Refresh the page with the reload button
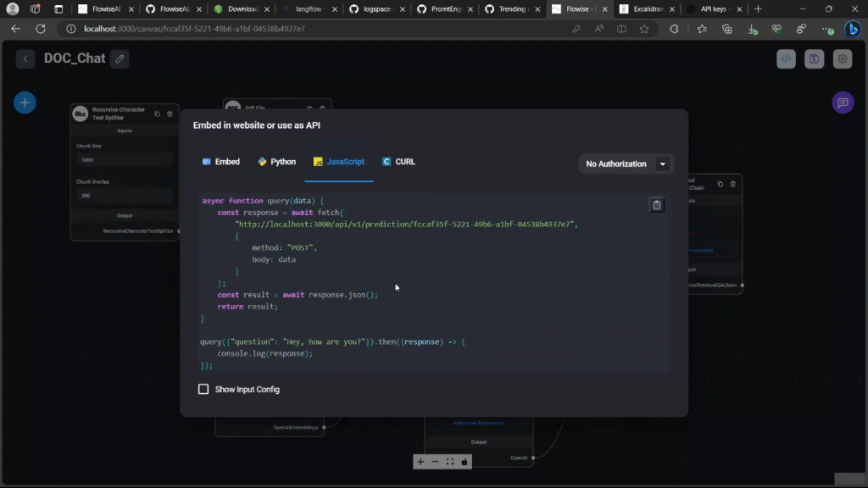The height and width of the screenshot is (488, 868). (x=39, y=29)
